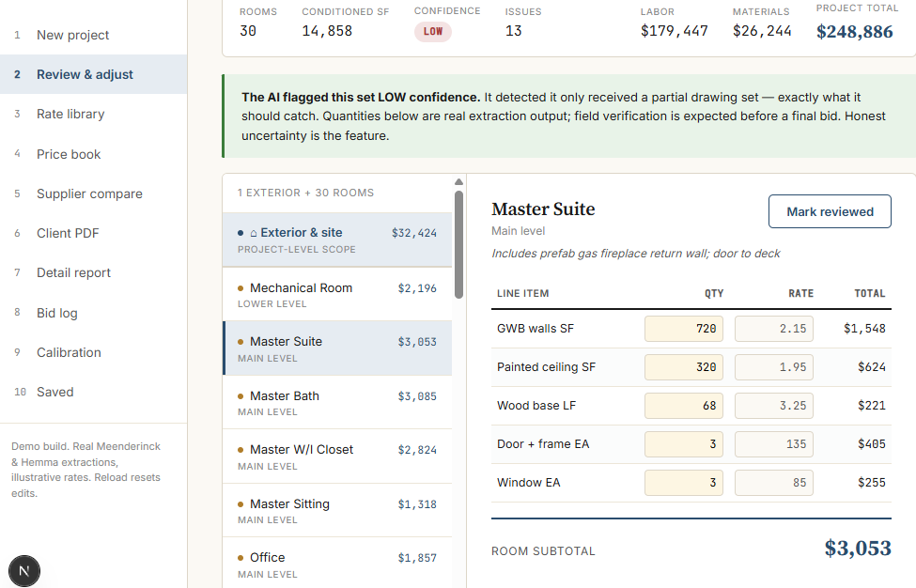Click the materials amount $26,244
This screenshot has height=588, width=916.
pos(762,31)
